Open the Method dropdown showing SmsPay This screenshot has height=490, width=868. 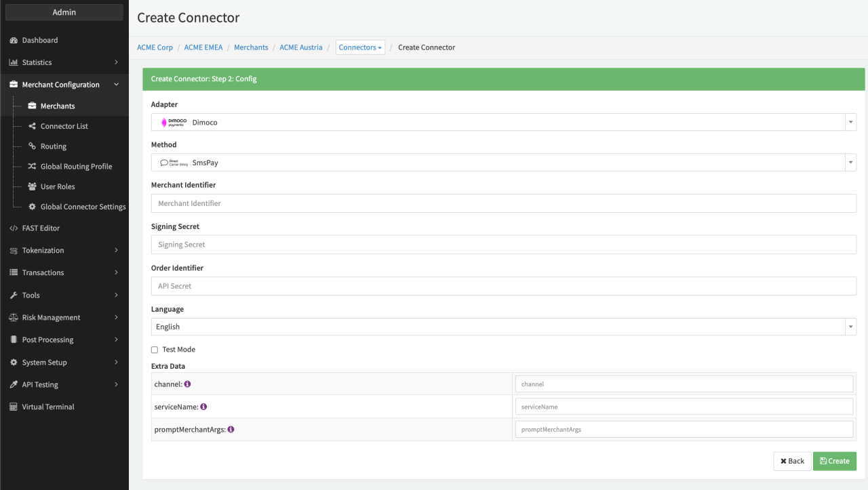[503, 163]
